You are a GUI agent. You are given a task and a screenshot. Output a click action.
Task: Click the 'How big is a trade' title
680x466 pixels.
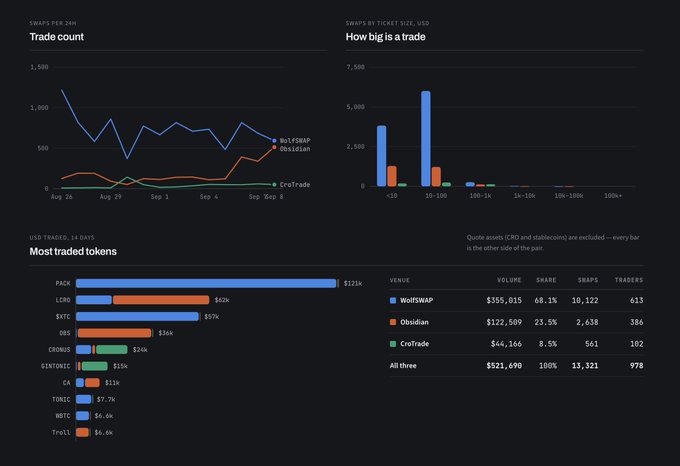pos(385,37)
